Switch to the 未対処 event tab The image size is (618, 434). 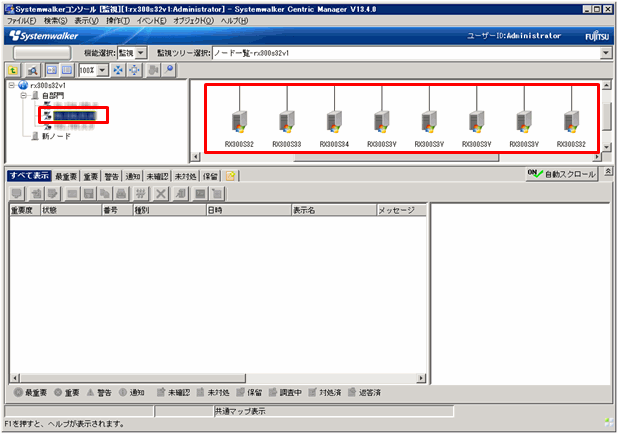(x=185, y=176)
